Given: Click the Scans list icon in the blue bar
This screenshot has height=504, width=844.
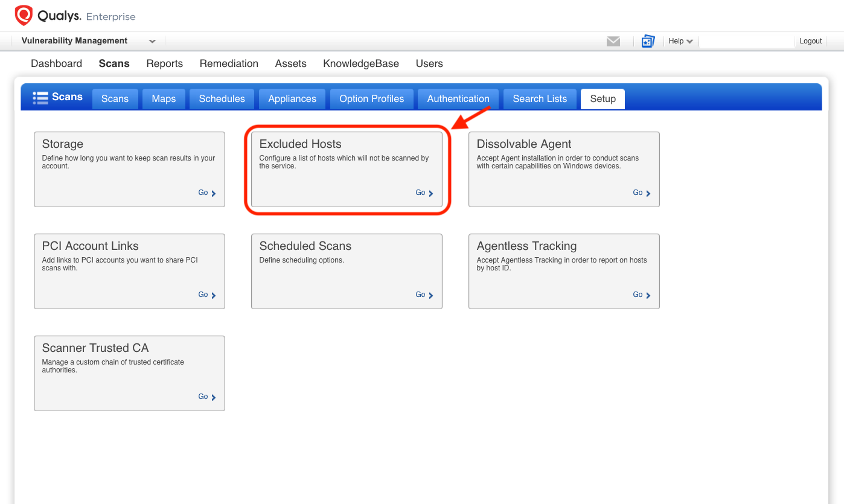Looking at the screenshot, I should (x=40, y=97).
